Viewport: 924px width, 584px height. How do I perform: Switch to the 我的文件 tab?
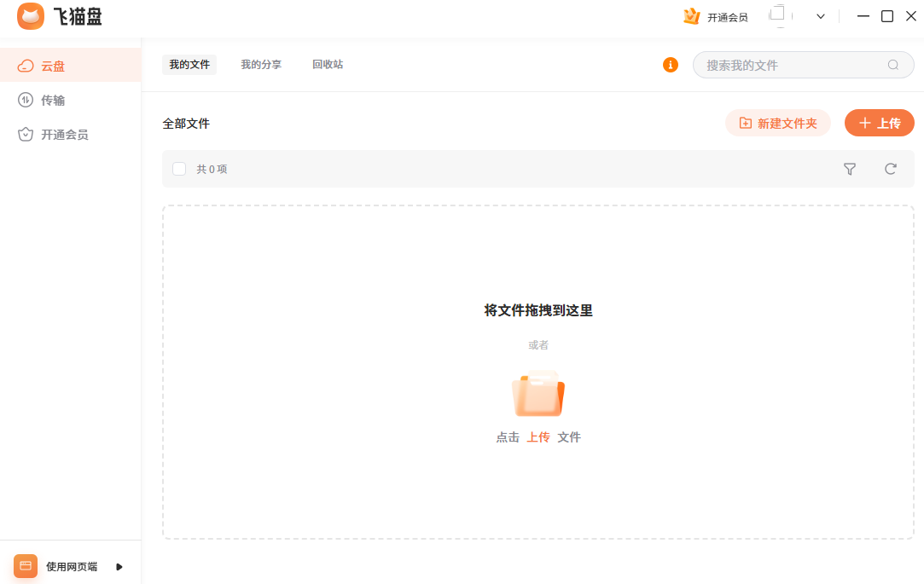click(x=189, y=65)
